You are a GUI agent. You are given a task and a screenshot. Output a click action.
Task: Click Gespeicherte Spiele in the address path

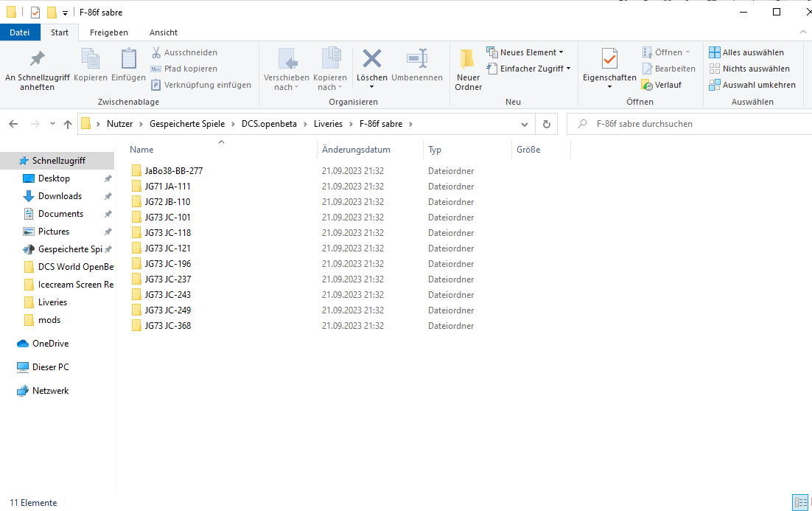[187, 124]
